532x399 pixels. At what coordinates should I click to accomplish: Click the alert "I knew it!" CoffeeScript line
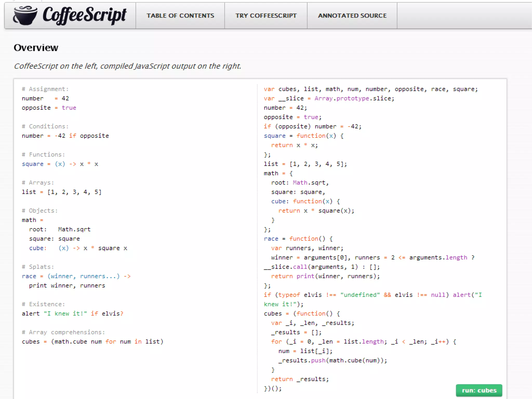[72, 314]
